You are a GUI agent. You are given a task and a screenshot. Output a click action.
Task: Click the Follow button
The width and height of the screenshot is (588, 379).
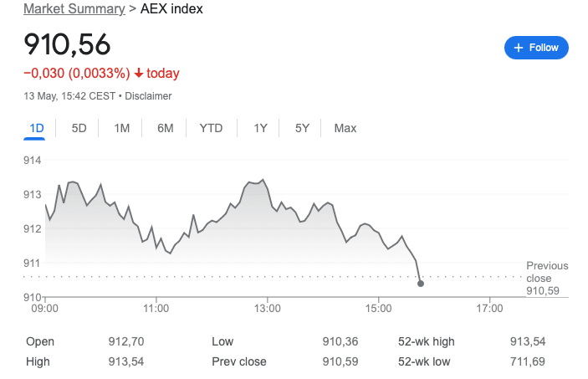click(536, 48)
